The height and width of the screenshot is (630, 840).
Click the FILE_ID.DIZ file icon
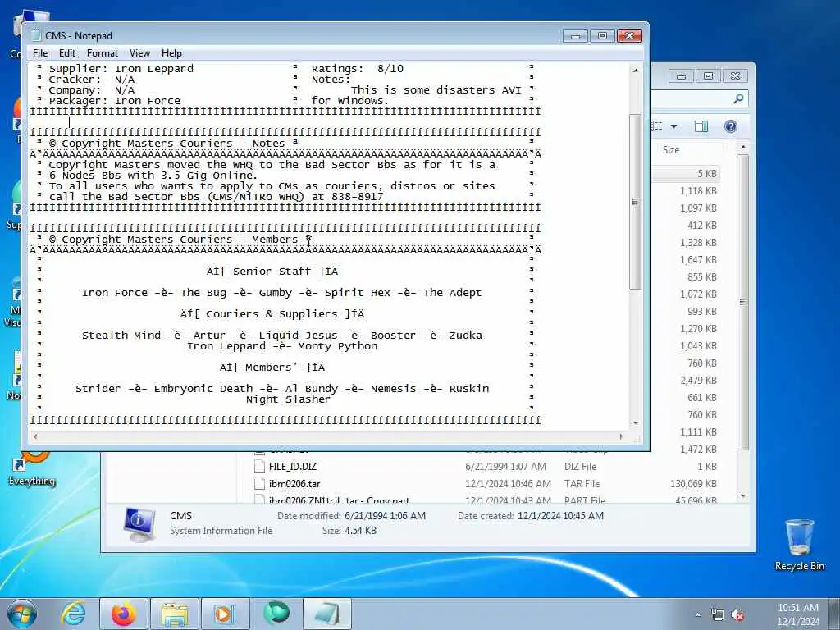click(259, 467)
